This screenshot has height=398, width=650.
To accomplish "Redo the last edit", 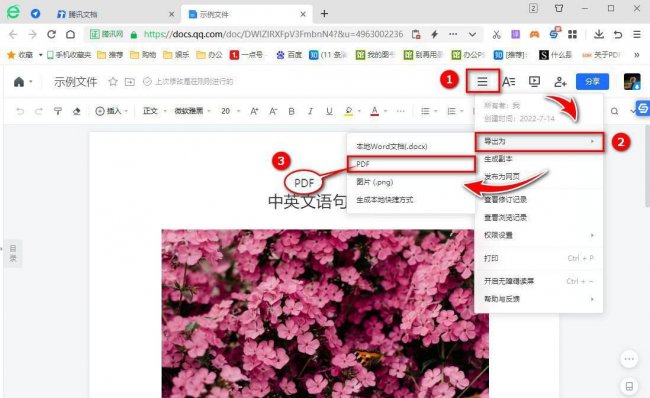I will [x=39, y=111].
